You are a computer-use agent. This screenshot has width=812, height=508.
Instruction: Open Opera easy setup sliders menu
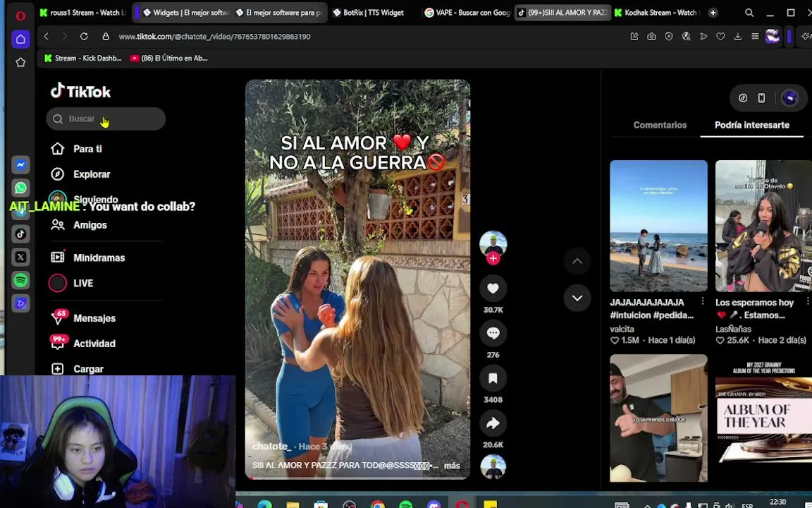(x=755, y=36)
